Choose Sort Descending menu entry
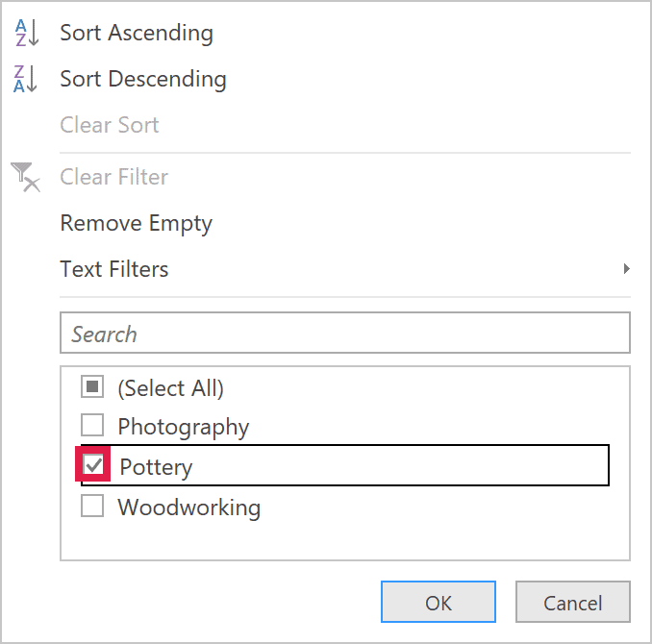 (143, 79)
